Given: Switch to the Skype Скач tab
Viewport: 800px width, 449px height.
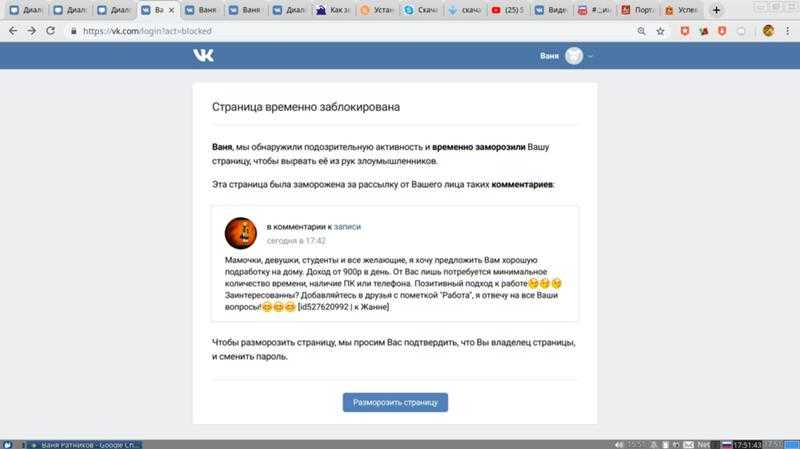Looking at the screenshot, I should (421, 10).
